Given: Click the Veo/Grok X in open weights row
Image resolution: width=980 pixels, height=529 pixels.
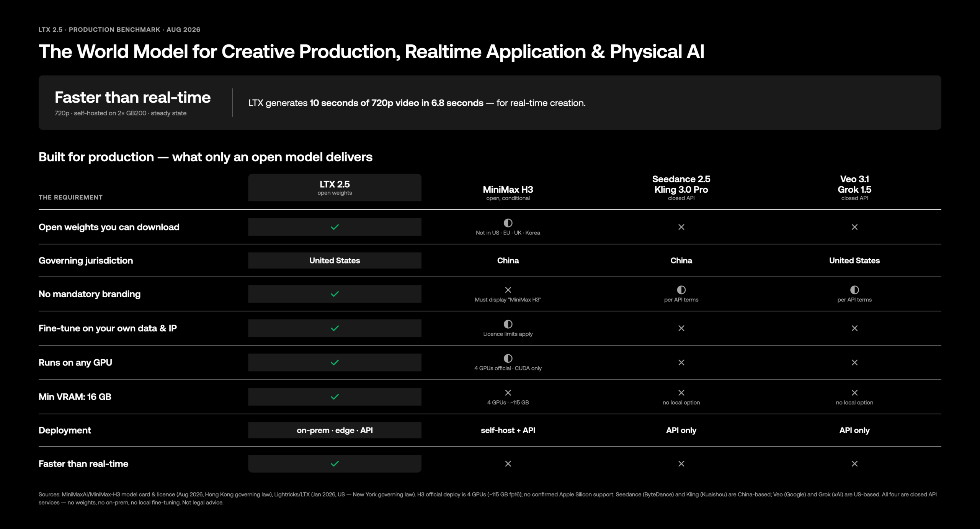Looking at the screenshot, I should (x=854, y=227).
